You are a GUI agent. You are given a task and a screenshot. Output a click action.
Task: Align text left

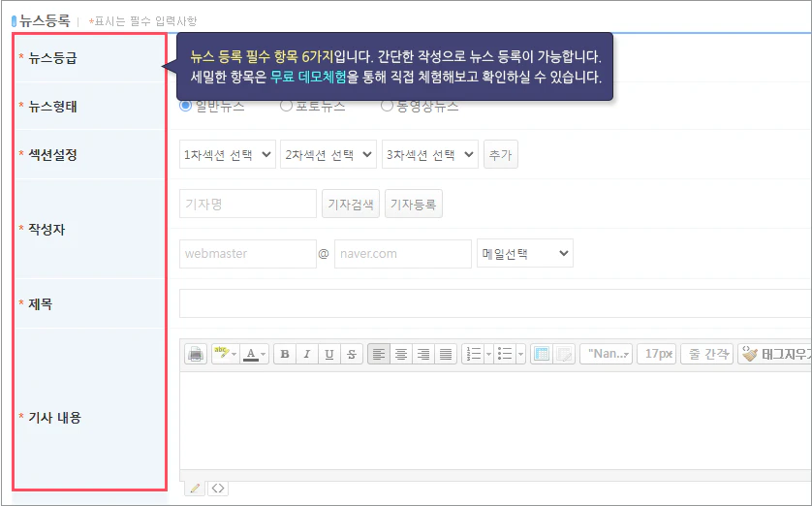pos(379,354)
